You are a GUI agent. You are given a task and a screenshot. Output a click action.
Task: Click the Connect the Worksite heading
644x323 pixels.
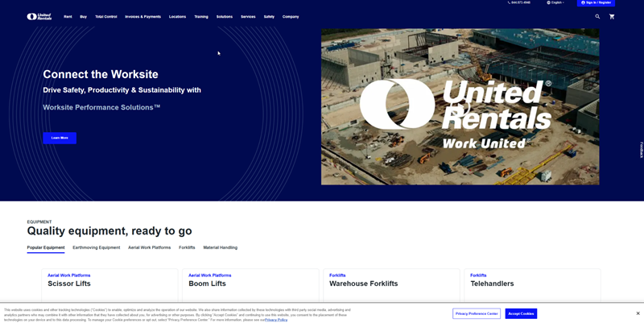101,74
